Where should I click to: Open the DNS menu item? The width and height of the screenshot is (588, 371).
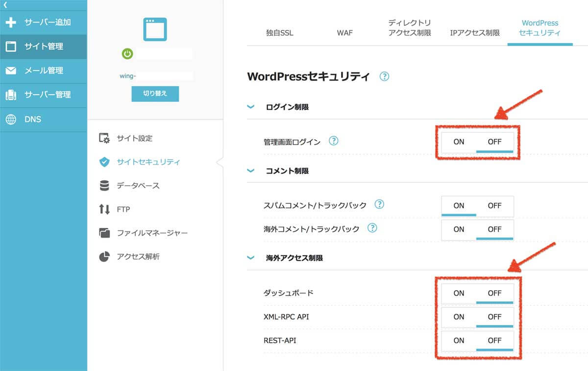[44, 119]
